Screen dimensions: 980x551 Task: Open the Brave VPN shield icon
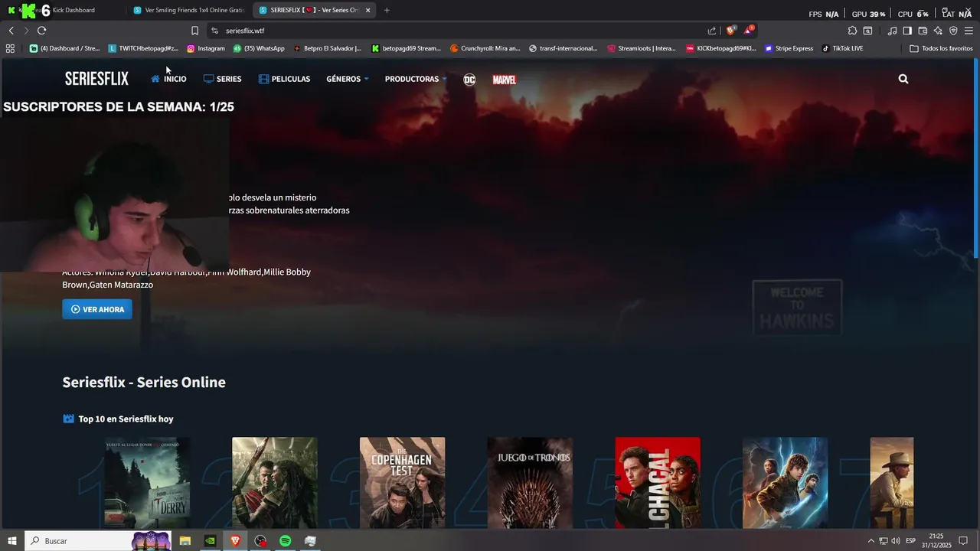[x=953, y=31]
